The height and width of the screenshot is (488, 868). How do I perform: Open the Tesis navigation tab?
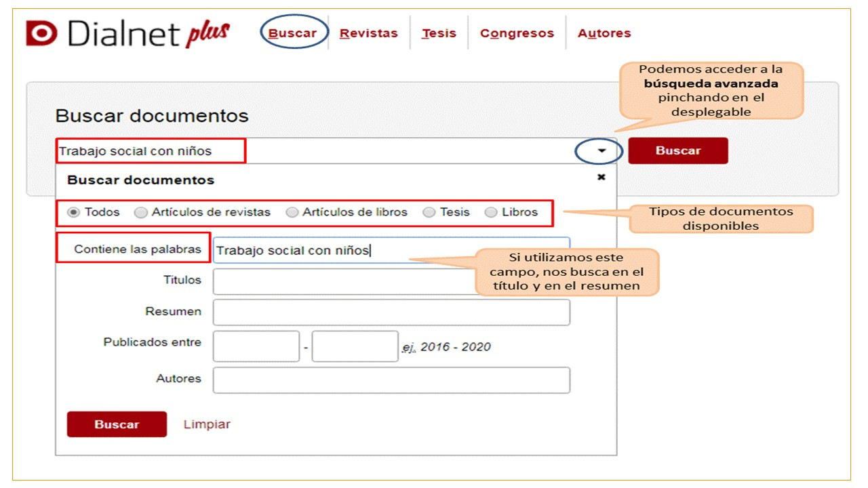click(439, 33)
